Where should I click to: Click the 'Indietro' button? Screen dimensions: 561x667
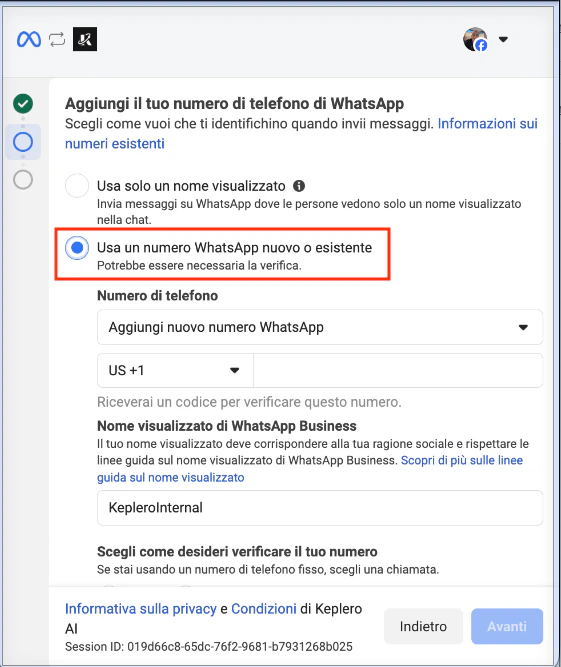click(423, 626)
